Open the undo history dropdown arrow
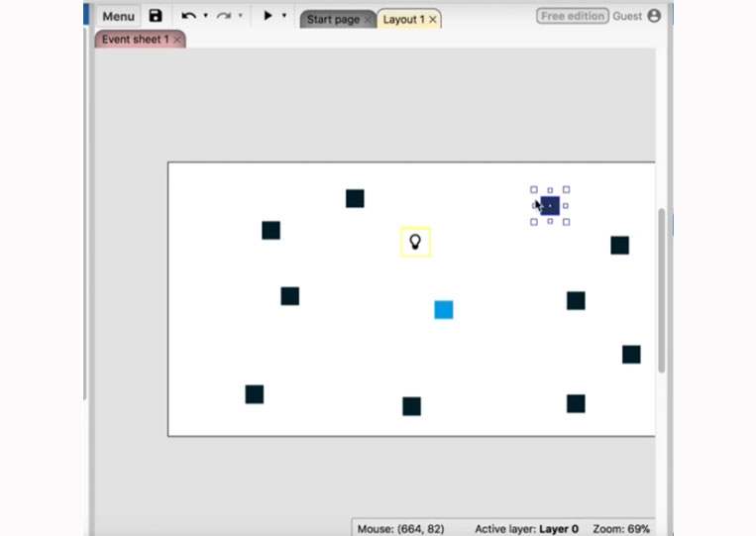This screenshot has height=536, width=756. pos(206,16)
